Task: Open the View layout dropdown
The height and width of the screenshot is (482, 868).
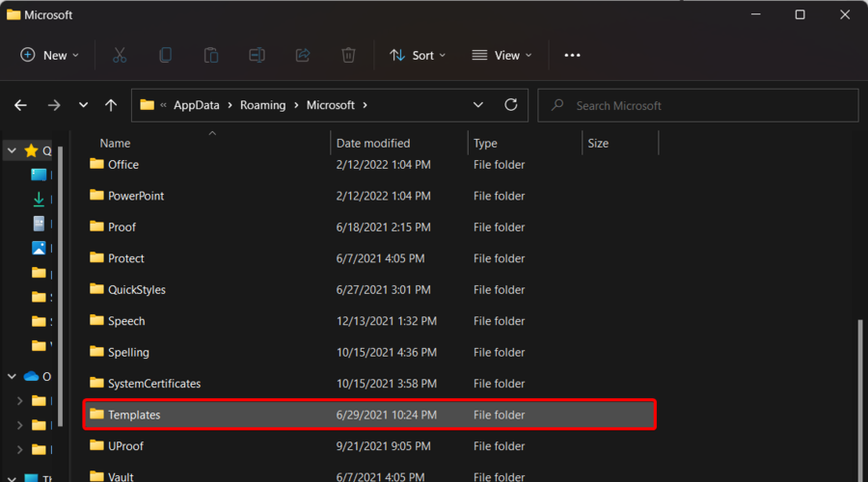Action: point(502,55)
